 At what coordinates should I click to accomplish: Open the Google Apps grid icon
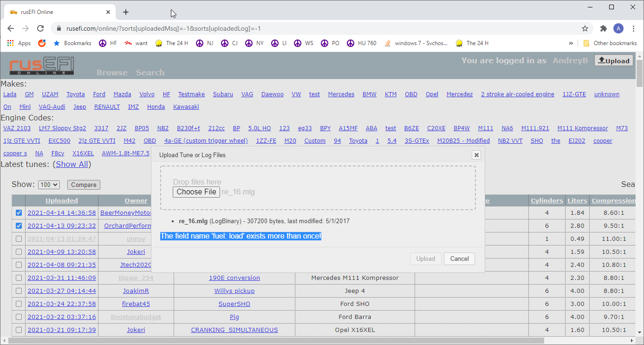click(10, 43)
